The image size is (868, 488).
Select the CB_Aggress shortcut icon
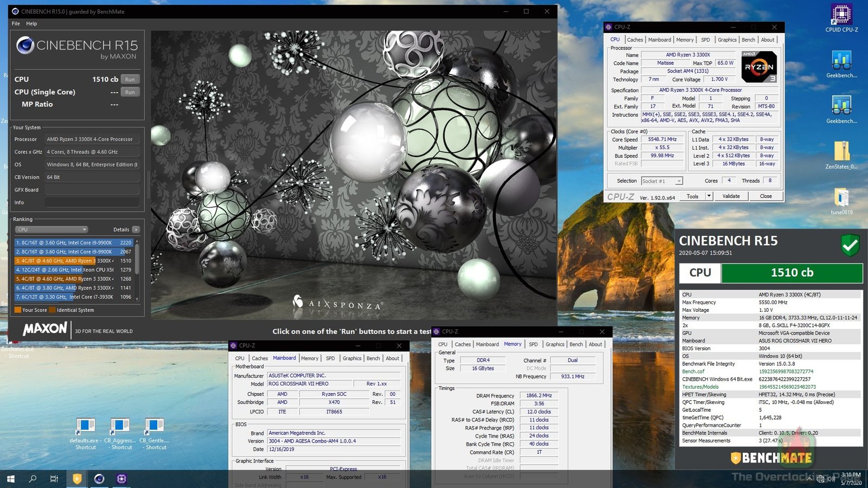click(120, 426)
